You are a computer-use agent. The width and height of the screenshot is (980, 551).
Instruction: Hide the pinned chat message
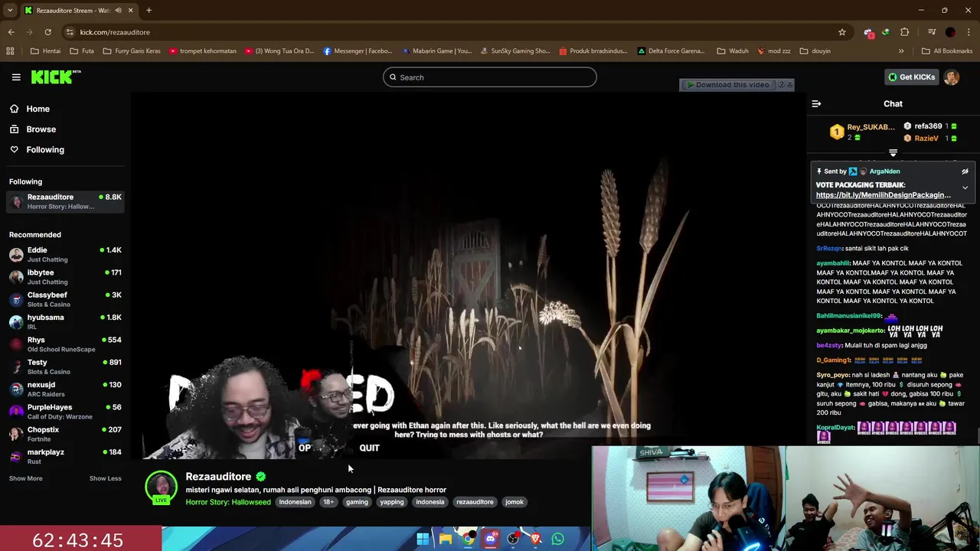[965, 171]
